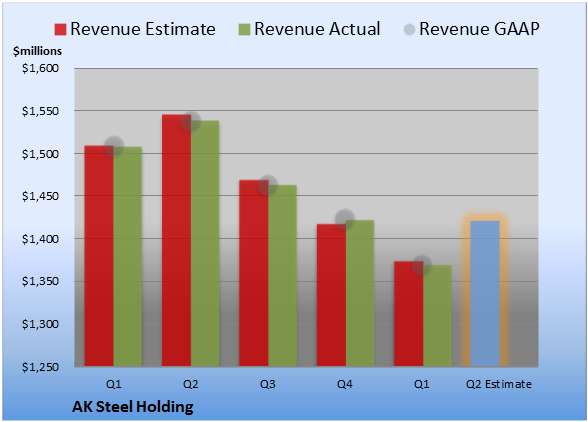Click the $1,550 axis label
This screenshot has width=588, height=422.
pos(40,111)
